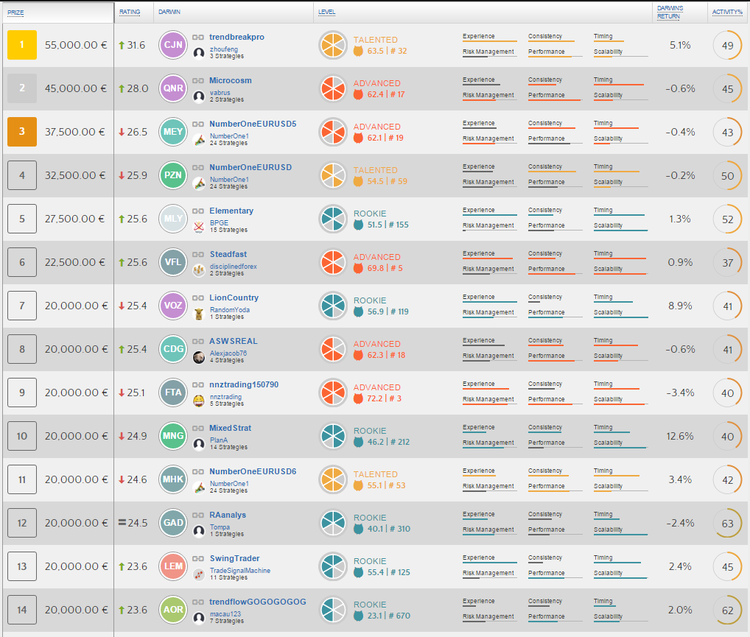Screen dimensions: 750x637
Task: Click the QNR darwin badge
Action: tap(173, 88)
